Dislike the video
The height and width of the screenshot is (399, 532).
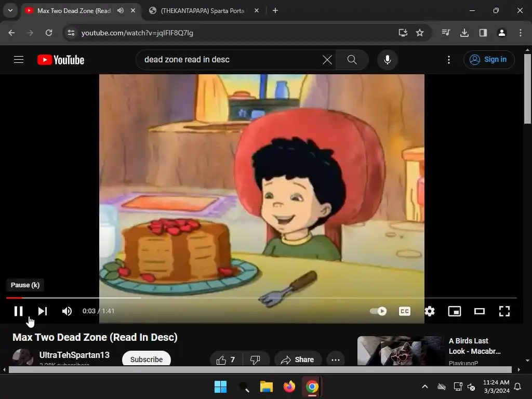point(255,360)
